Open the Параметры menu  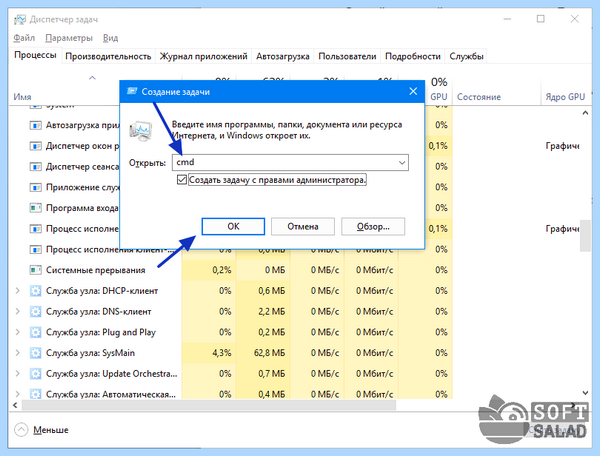69,38
